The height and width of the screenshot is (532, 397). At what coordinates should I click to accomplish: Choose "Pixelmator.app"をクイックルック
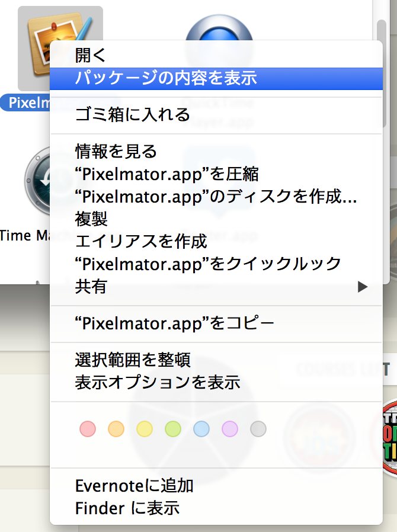[216, 264]
